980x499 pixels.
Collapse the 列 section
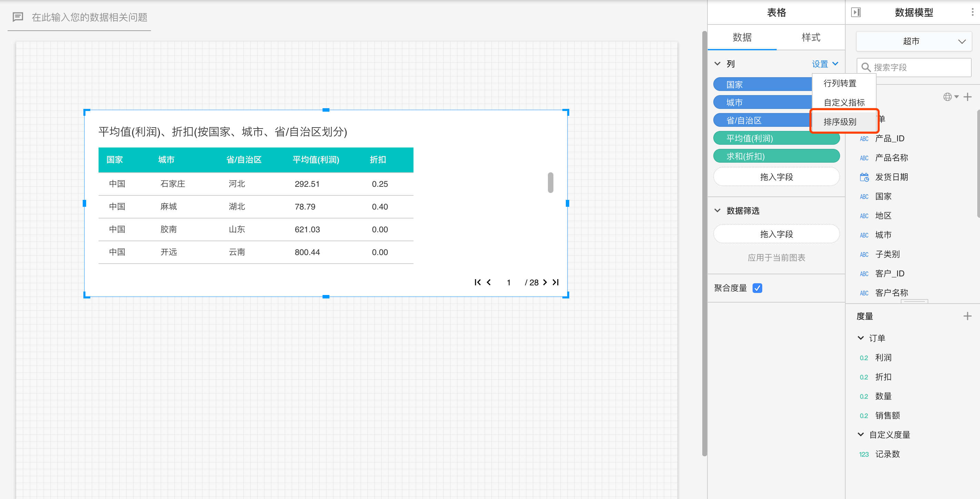coord(717,63)
